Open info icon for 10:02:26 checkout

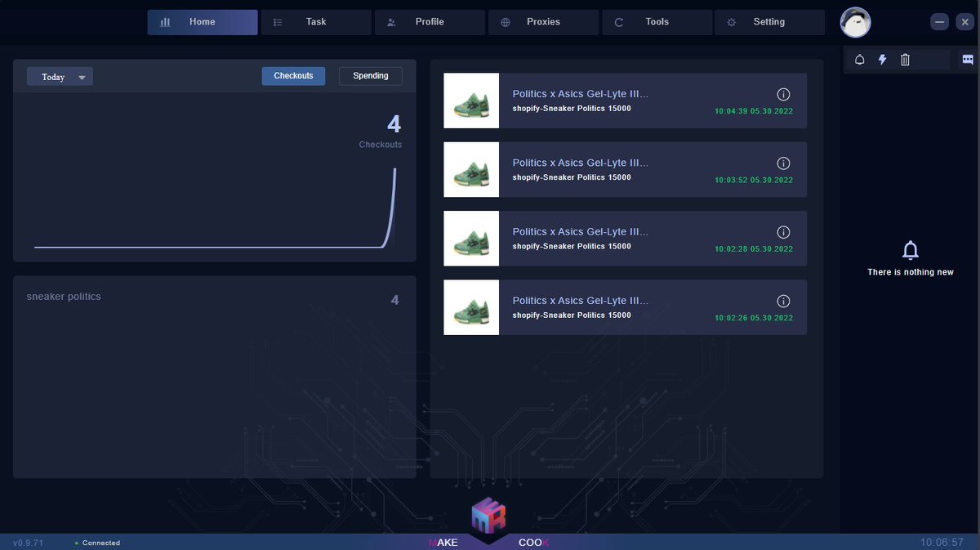click(x=783, y=301)
